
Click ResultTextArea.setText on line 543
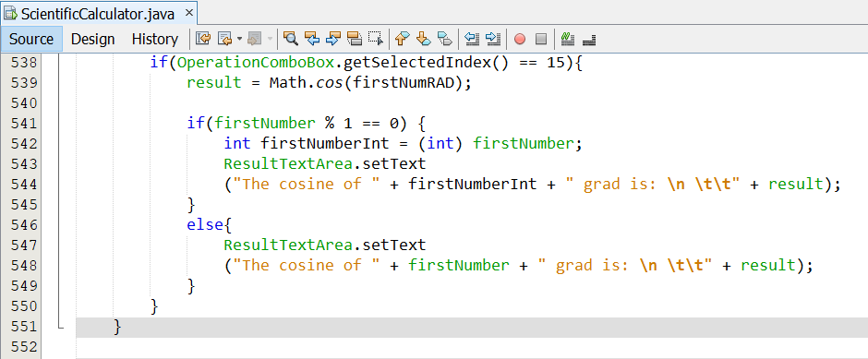[325, 164]
